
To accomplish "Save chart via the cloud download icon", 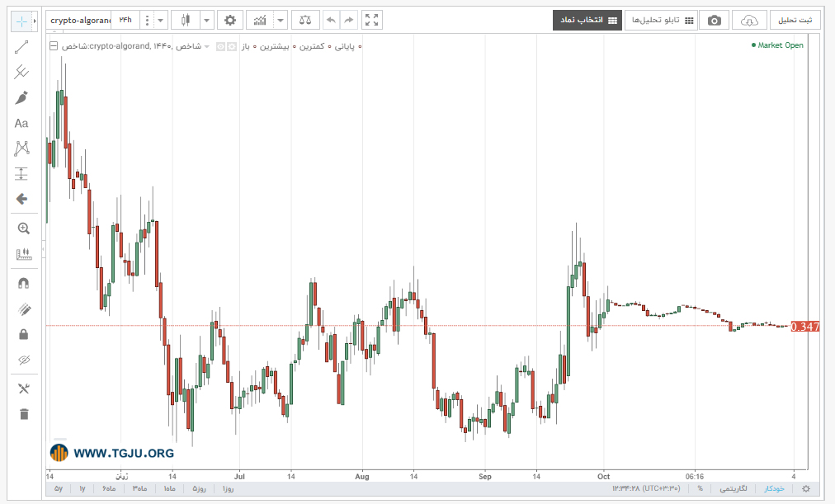I will pyautogui.click(x=749, y=21).
